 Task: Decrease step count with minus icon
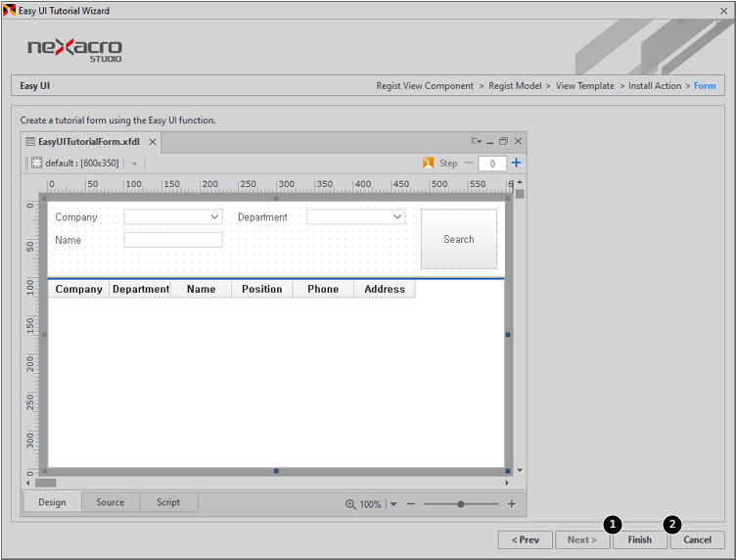[469, 163]
